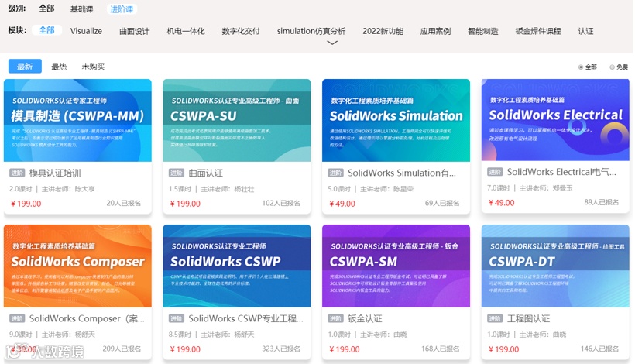This screenshot has width=635, height=364.
Task: Click the 102人已报名 enrollment count
Action: 281,203
